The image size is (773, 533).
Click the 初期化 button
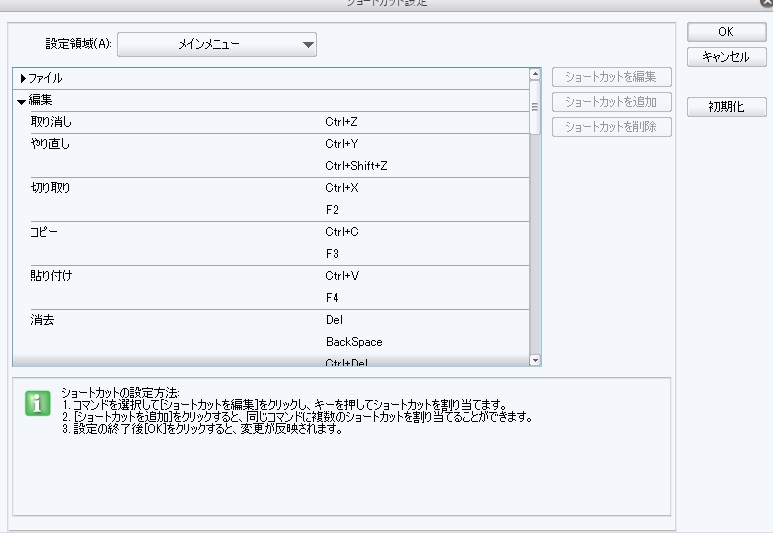point(726,107)
